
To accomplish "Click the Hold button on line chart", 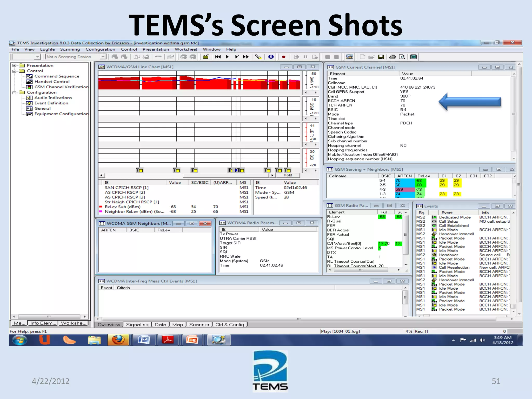I will click(288, 175).
